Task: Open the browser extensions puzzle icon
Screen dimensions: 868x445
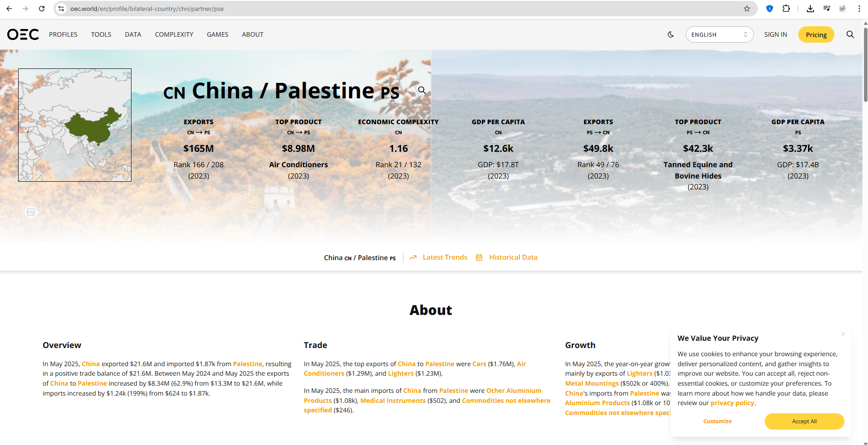Action: pyautogui.click(x=786, y=9)
